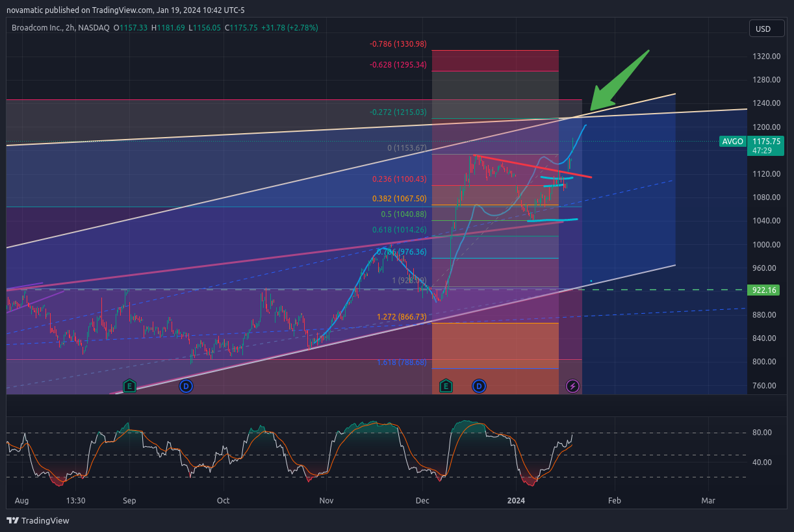
Task: Click 1280.00 on the price axis
Action: [767, 80]
